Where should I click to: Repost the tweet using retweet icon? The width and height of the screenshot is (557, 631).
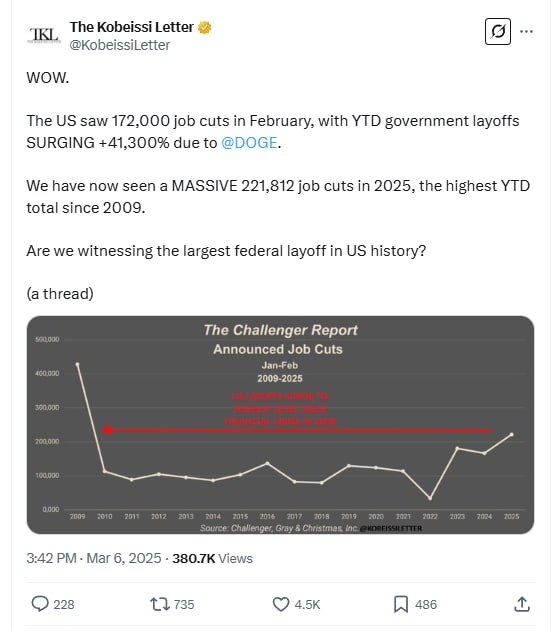[x=160, y=604]
